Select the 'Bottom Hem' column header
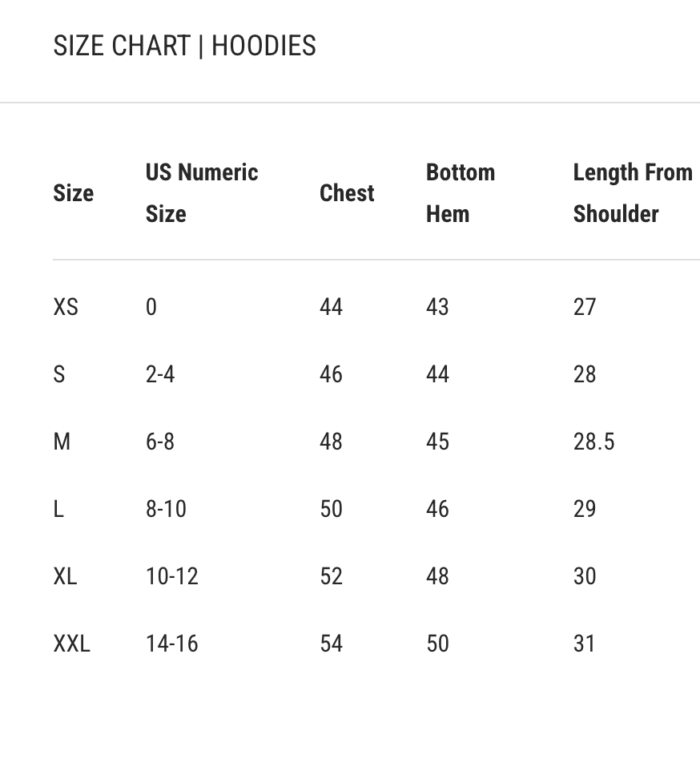This screenshot has height=763, width=700. (x=460, y=193)
